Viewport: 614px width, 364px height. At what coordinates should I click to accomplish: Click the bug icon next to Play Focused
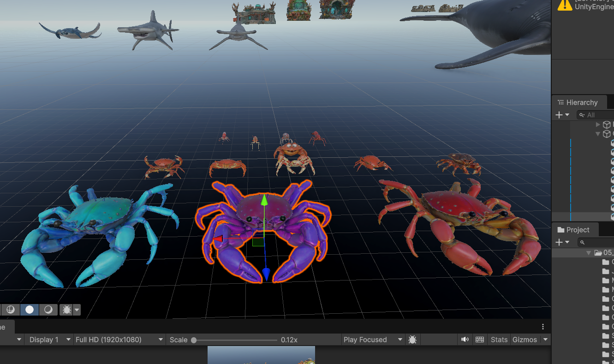point(412,340)
